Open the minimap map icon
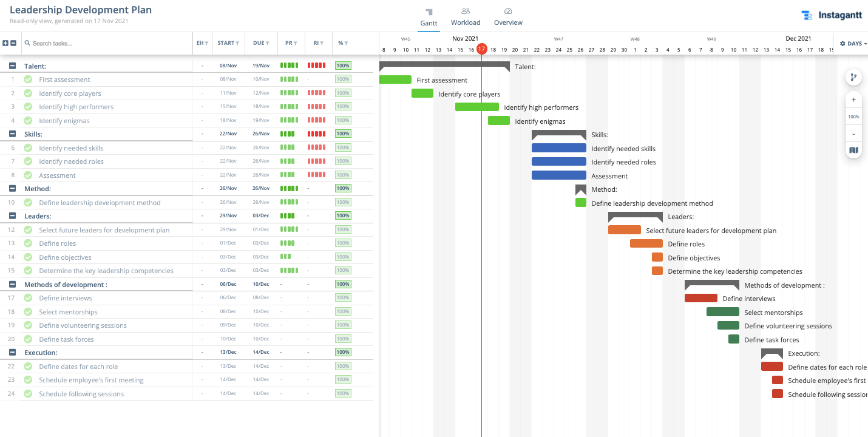The height and width of the screenshot is (437, 868). [853, 150]
